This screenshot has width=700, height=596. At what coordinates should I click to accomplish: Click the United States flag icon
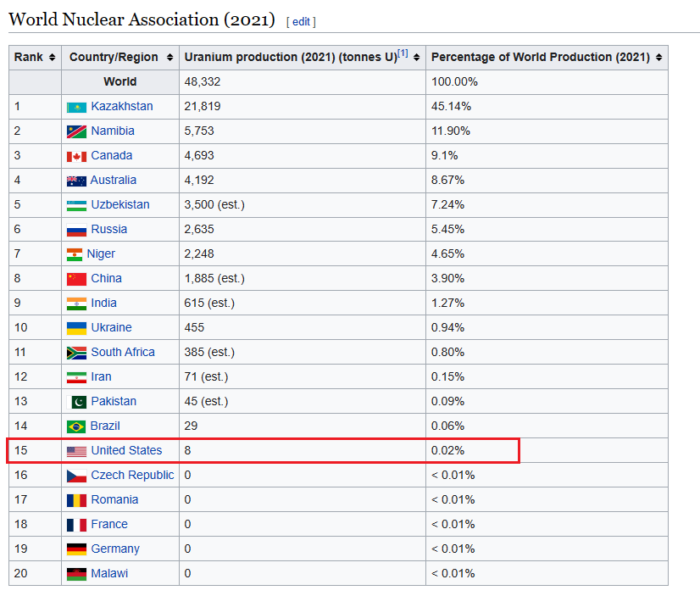[x=76, y=451]
